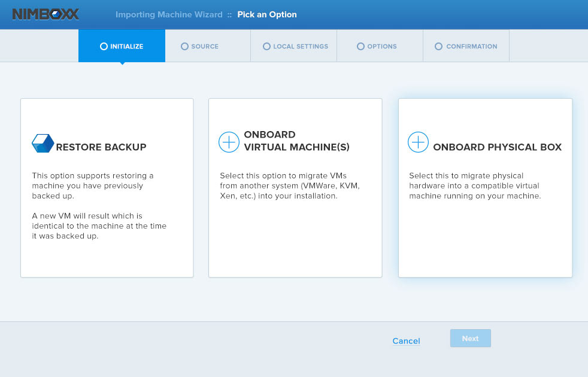Select the Initialize step circle
Viewport: 588px width, 377px height.
tap(104, 46)
